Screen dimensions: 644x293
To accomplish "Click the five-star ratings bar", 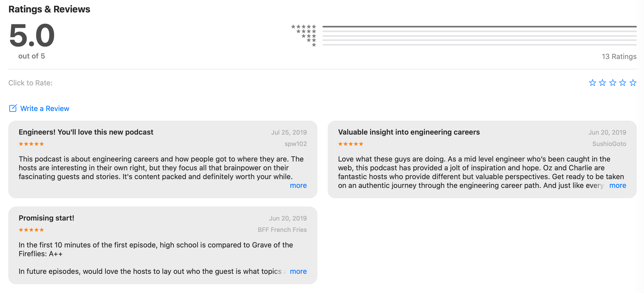I will 479,26.
